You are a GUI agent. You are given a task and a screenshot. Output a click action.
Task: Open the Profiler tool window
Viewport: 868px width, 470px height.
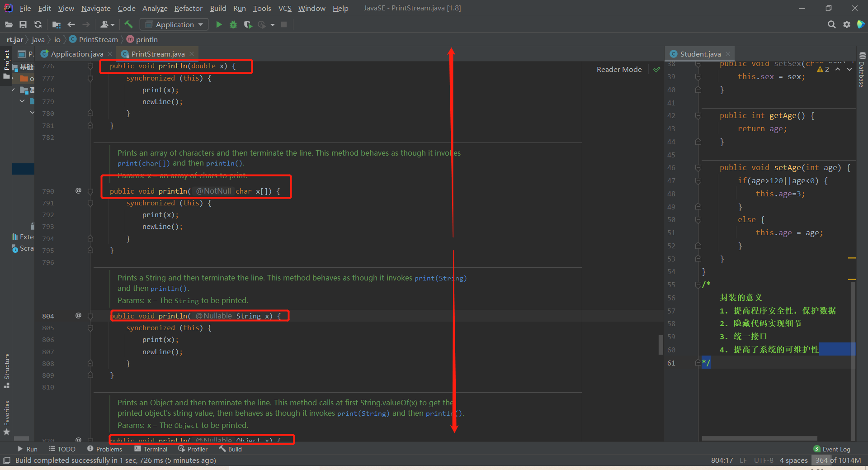[x=193, y=449]
